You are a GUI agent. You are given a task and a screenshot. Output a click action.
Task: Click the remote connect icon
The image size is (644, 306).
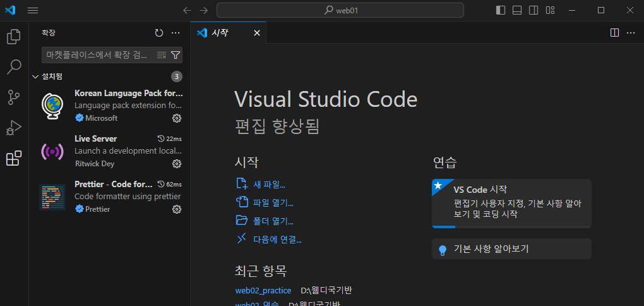pos(241,238)
